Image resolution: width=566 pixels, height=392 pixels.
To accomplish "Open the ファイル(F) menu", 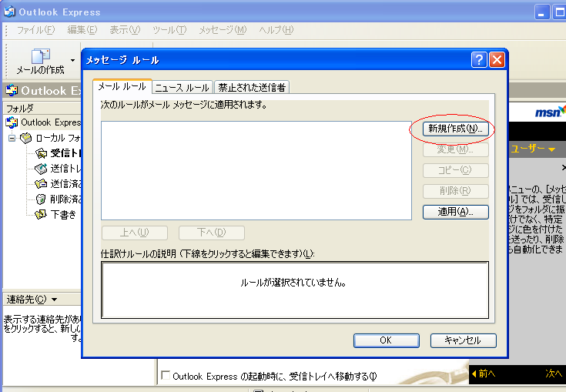I will pyautogui.click(x=35, y=30).
